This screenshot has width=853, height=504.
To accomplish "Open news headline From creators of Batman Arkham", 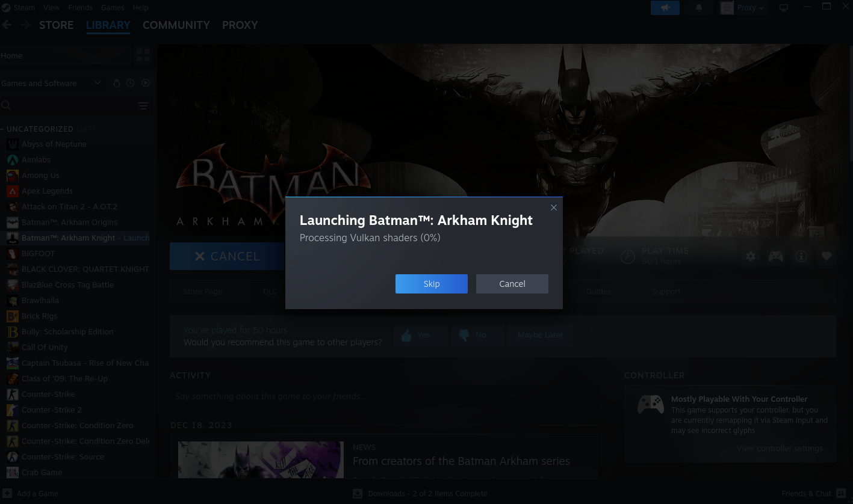I will point(461,461).
